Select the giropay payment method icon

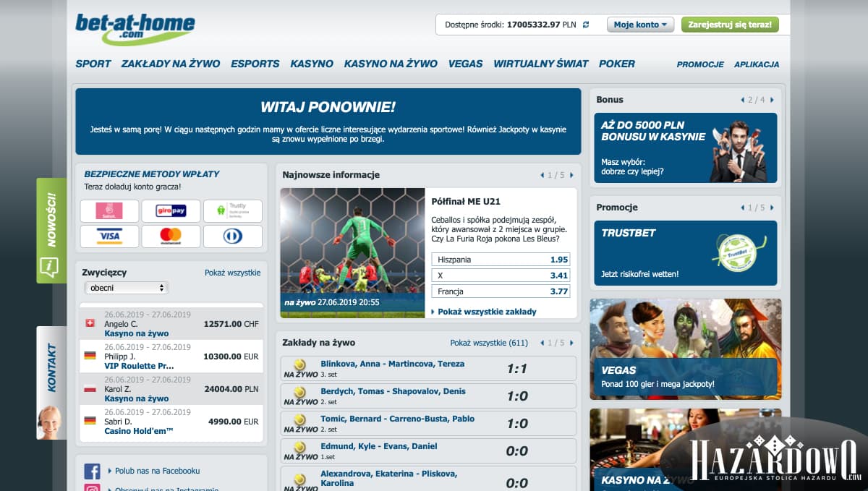tap(171, 211)
